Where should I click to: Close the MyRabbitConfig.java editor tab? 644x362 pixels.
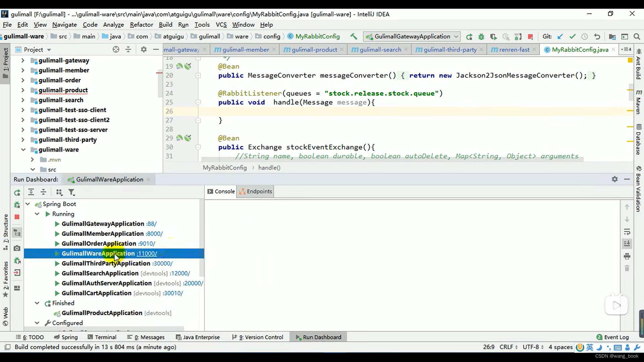click(x=613, y=50)
